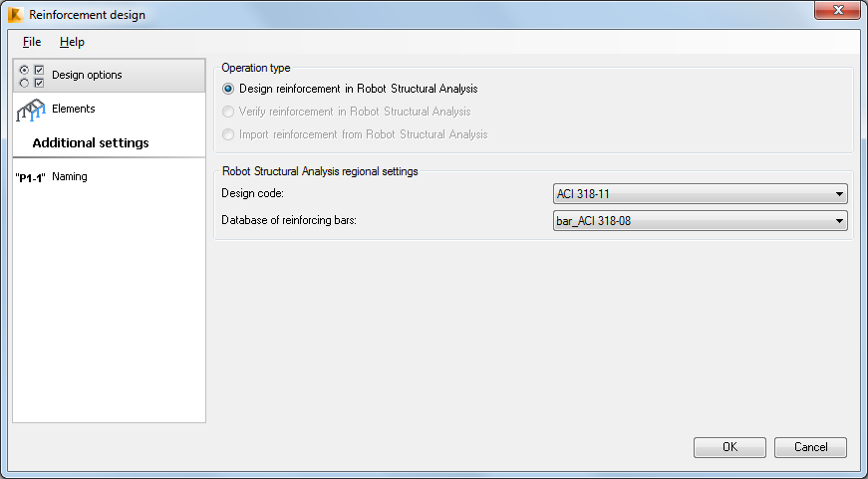Open the Design options page icon
868x479 pixels.
point(32,77)
